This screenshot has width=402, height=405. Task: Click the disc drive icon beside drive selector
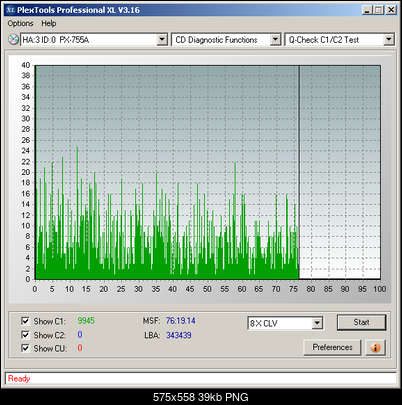pyautogui.click(x=13, y=39)
